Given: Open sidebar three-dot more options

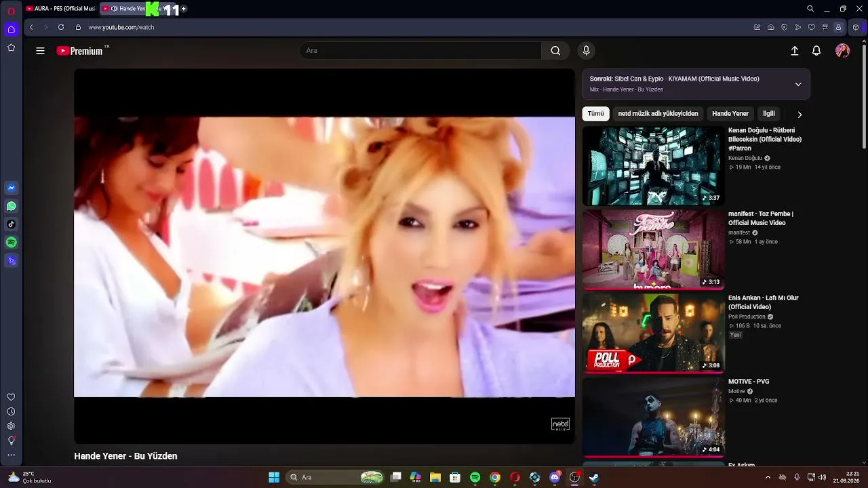Looking at the screenshot, I should pyautogui.click(x=11, y=455).
